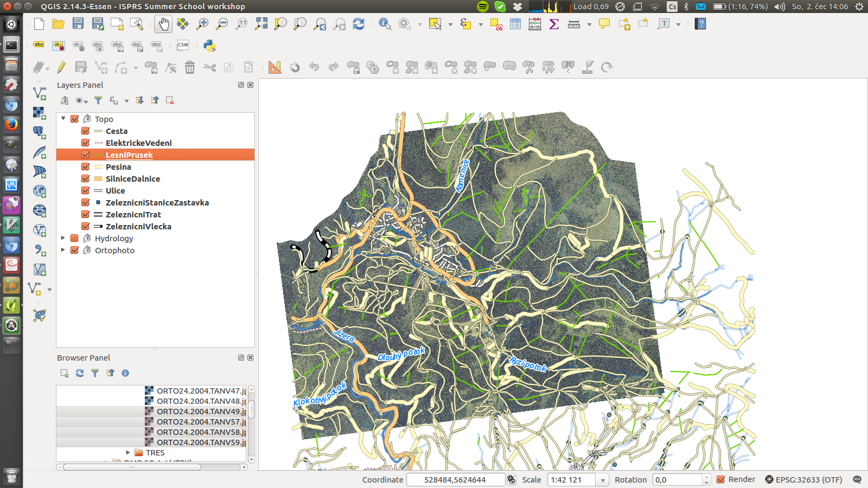
Task: Uncheck Cesta layer visibility
Action: (86, 131)
